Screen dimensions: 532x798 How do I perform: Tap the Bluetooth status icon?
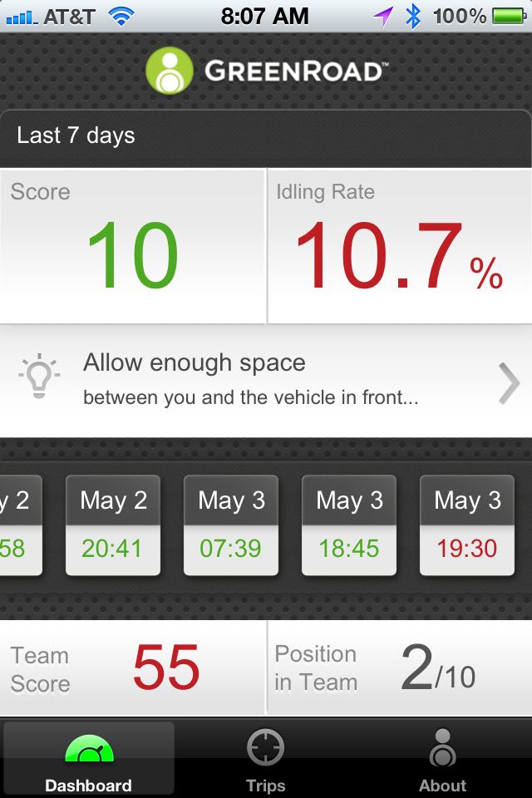pyautogui.click(x=413, y=16)
